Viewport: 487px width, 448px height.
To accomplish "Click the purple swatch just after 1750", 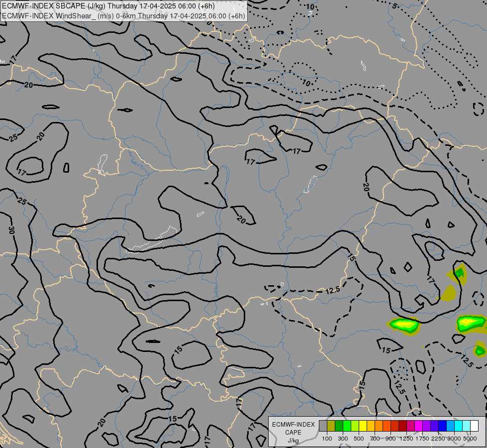I will click(426, 426).
